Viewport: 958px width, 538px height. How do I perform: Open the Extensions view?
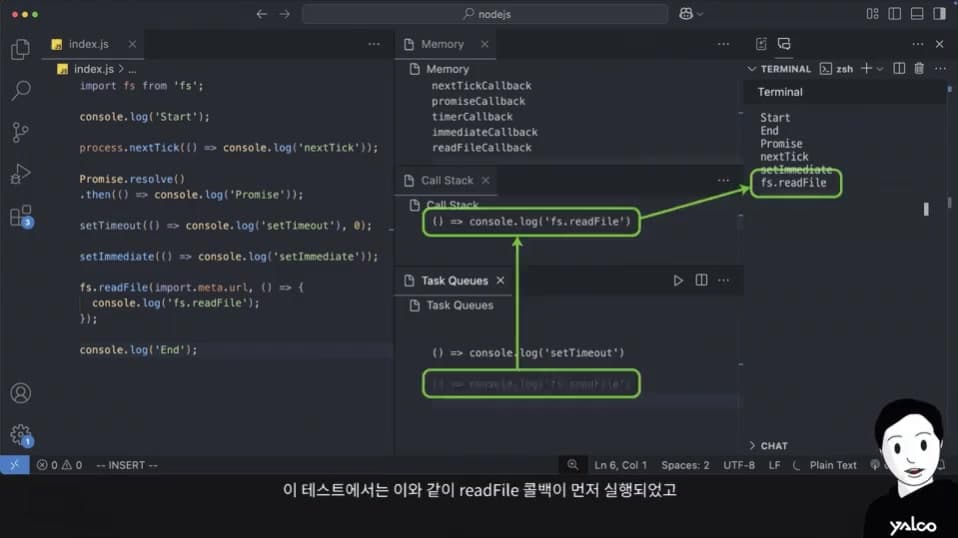click(x=20, y=216)
